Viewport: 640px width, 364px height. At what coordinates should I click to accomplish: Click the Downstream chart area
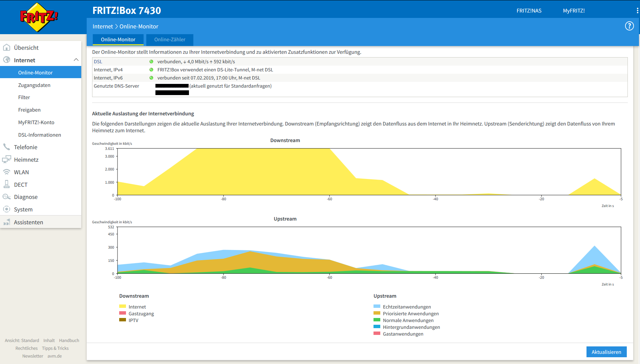point(369,172)
